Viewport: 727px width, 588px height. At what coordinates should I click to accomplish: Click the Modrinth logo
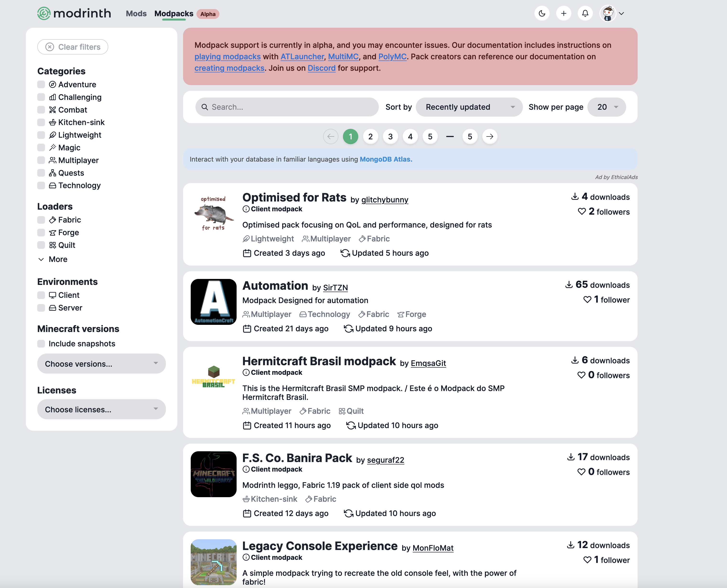(74, 14)
